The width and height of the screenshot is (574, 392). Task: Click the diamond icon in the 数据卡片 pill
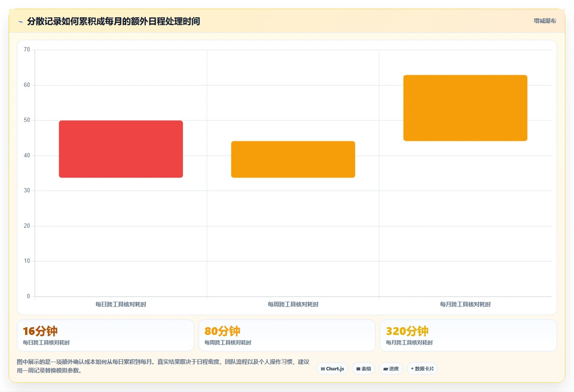pos(412,369)
